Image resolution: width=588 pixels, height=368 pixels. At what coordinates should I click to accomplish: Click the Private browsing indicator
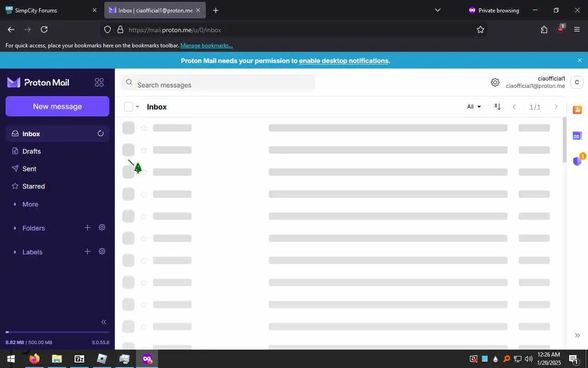[x=494, y=10]
